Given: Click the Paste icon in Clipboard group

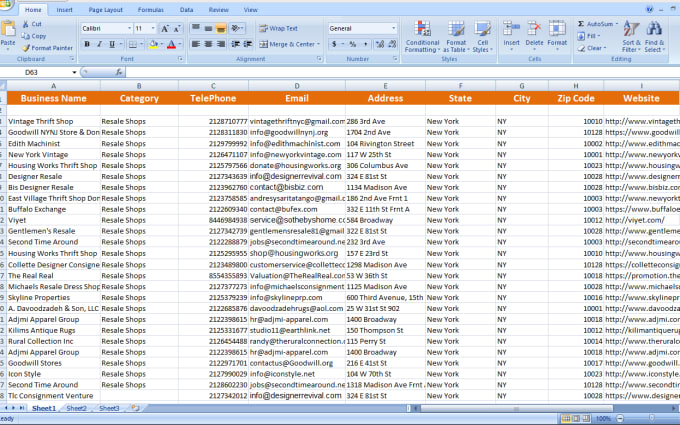Looking at the screenshot, I should click(x=8, y=29).
